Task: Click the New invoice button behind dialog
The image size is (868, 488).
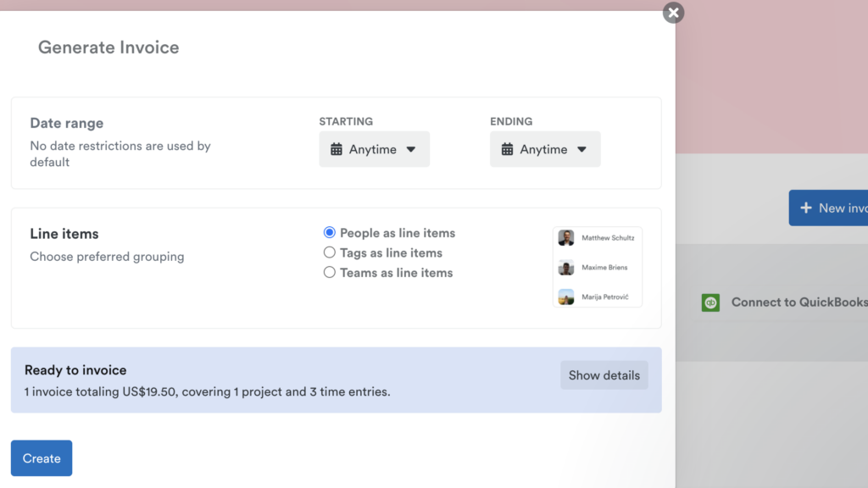Action: coord(828,208)
